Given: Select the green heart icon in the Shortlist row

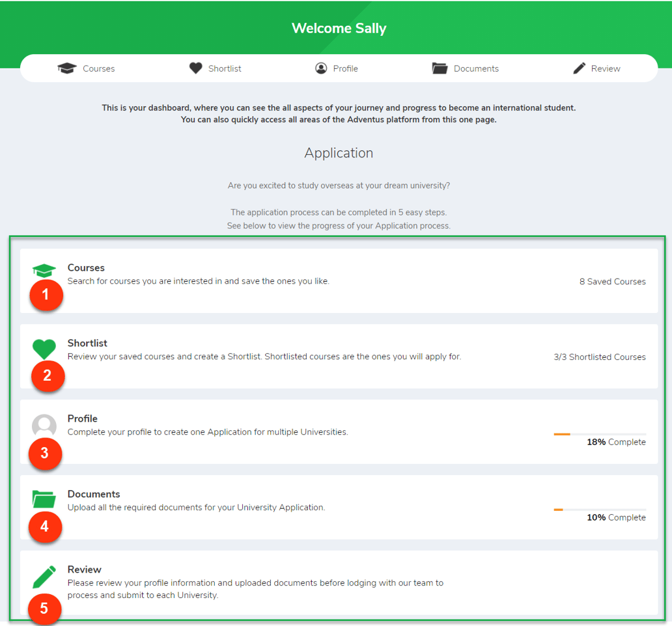Looking at the screenshot, I should tap(44, 349).
